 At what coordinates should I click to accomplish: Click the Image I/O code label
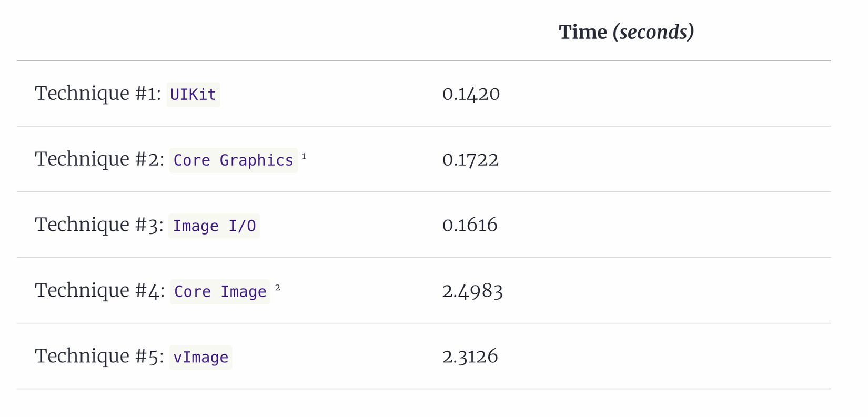click(x=214, y=226)
